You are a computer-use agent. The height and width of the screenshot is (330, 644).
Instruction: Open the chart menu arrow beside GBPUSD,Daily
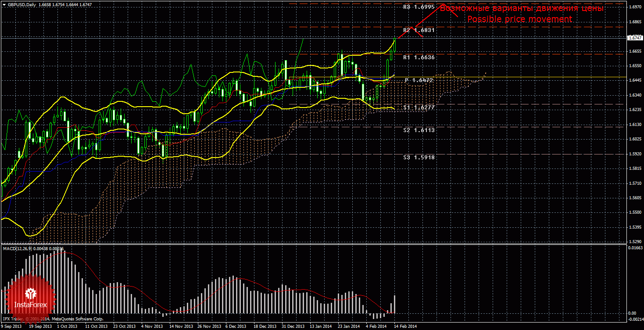(x=4, y=4)
